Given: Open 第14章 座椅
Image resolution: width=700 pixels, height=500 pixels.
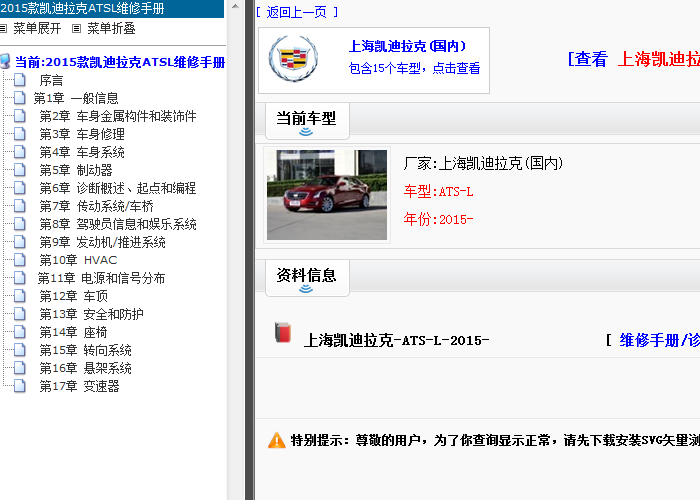Looking at the screenshot, I should click(x=74, y=332).
